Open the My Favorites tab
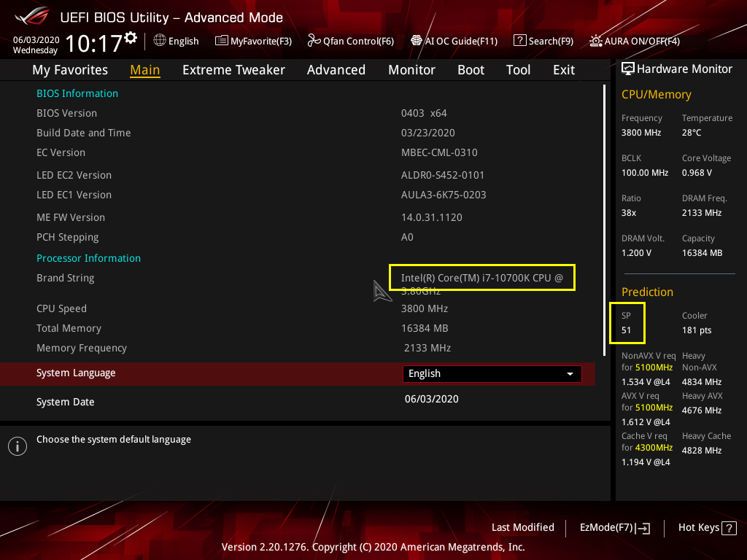The height and width of the screenshot is (560, 747). tap(70, 70)
